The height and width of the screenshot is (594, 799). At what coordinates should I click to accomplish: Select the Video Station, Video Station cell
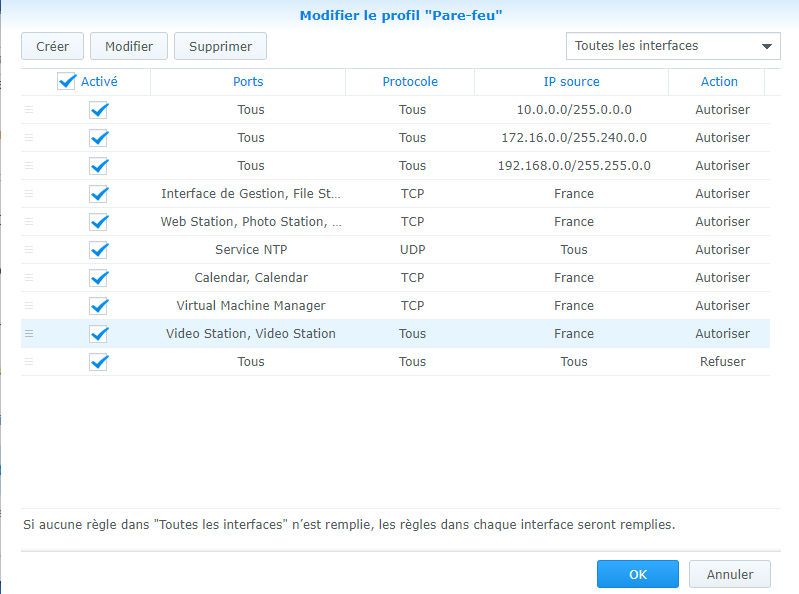251,334
